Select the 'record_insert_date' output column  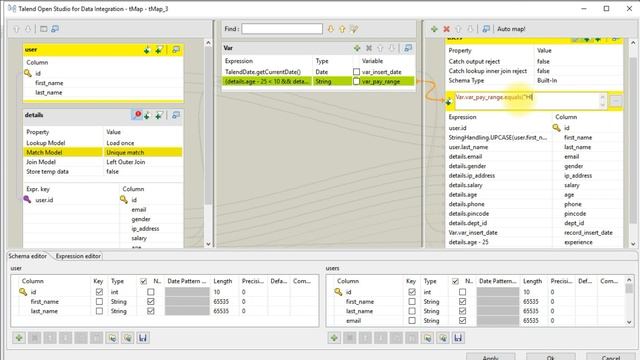[x=588, y=233]
